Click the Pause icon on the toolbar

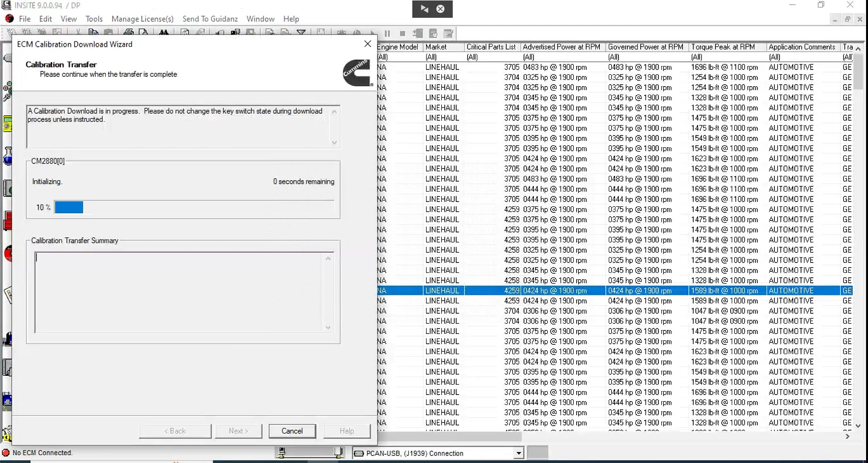click(387, 33)
